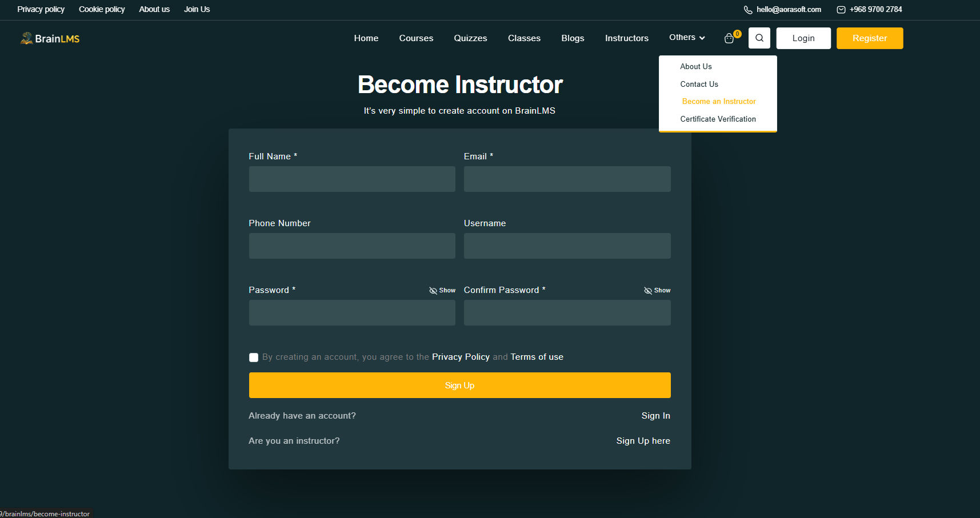Screen dimensions: 980x518
Task: Open the Courses menu item
Action: pos(416,38)
